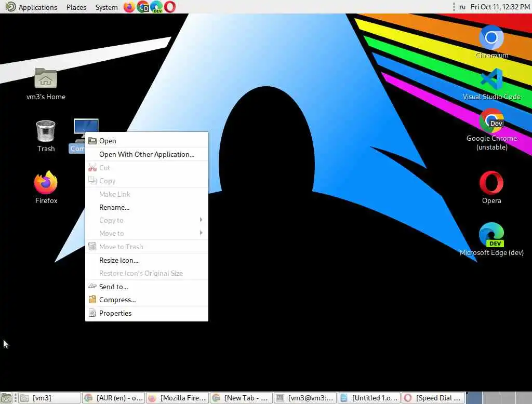Open the System menu
The height and width of the screenshot is (404, 532).
tap(106, 7)
